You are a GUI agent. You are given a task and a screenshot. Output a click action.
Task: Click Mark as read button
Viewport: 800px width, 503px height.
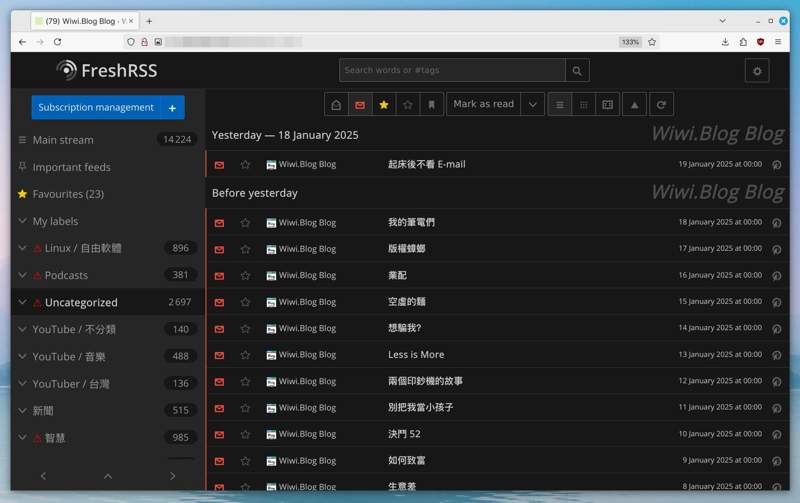click(484, 104)
